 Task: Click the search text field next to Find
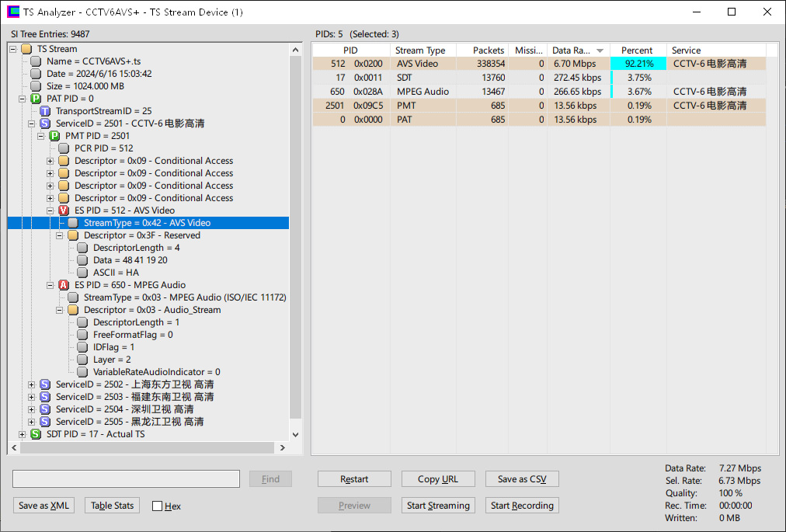coord(126,479)
